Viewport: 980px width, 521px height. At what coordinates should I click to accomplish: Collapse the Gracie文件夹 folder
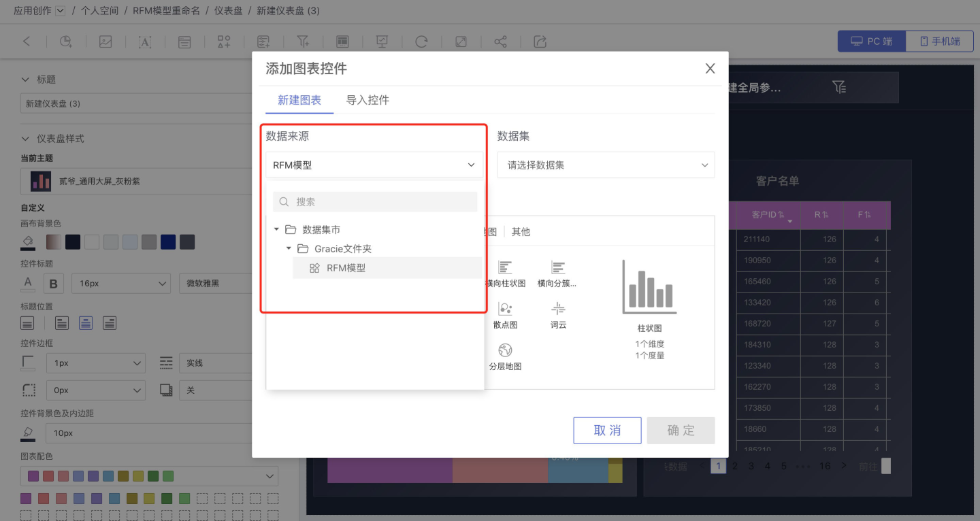(289, 249)
